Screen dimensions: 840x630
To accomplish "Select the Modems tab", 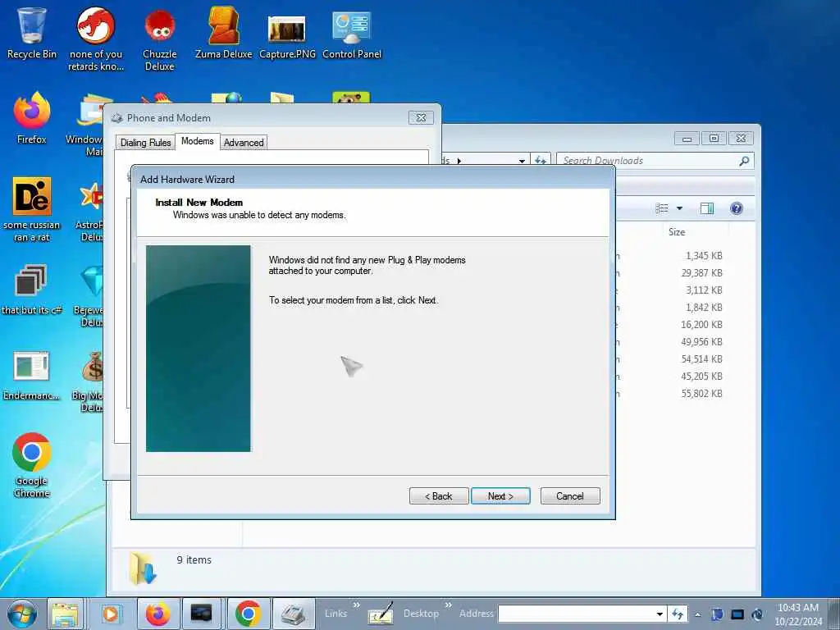I will point(197,141).
